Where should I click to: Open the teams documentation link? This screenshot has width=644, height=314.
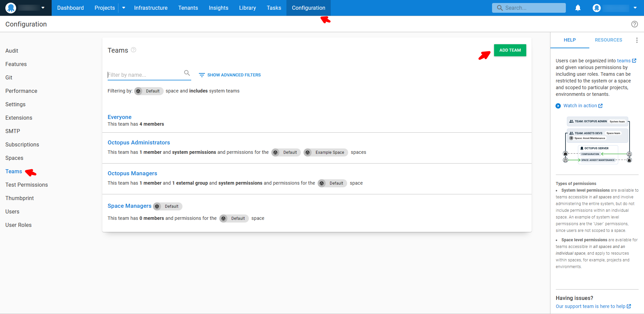coord(624,61)
